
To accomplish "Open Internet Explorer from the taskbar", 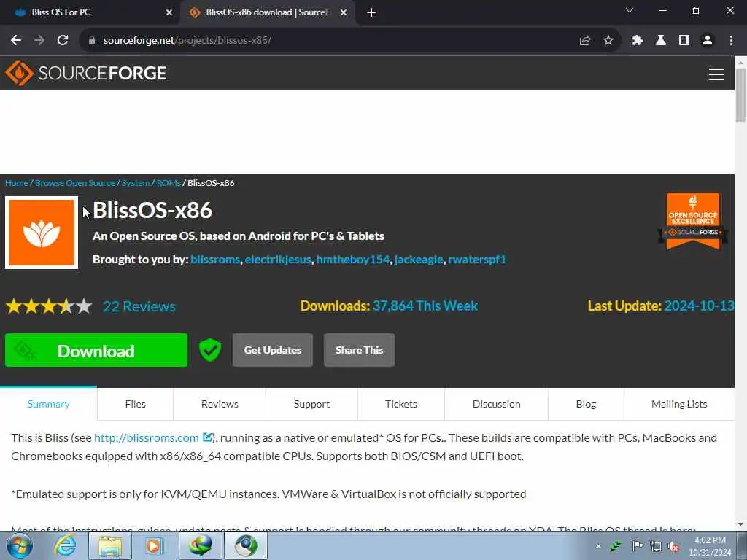I will [x=65, y=545].
